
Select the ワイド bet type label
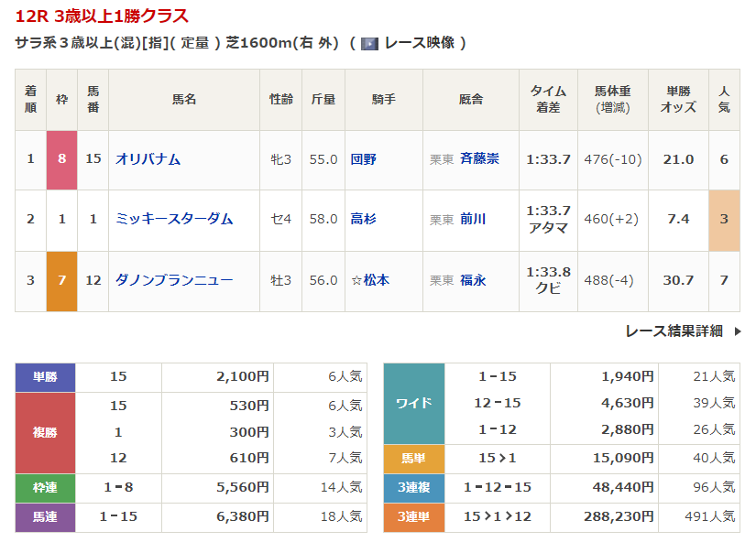point(413,403)
